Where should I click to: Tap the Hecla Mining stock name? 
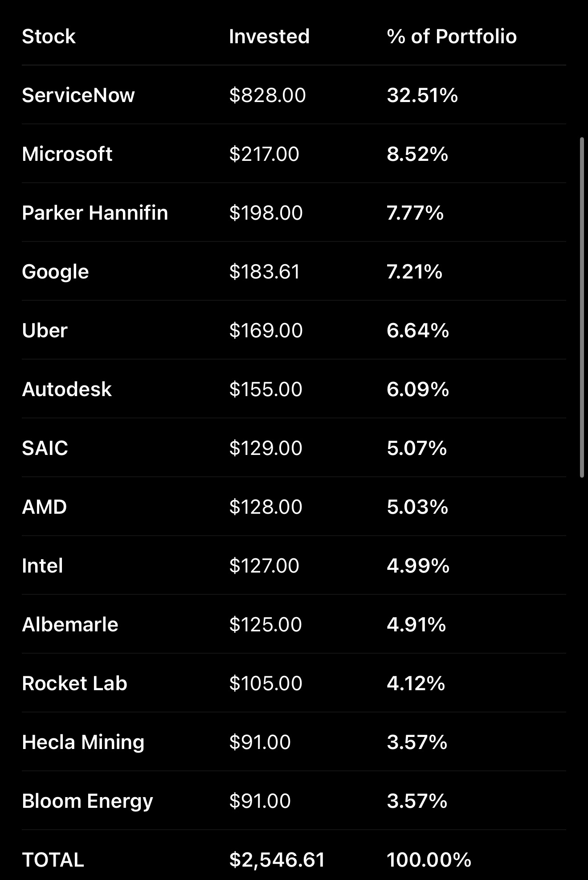point(83,743)
